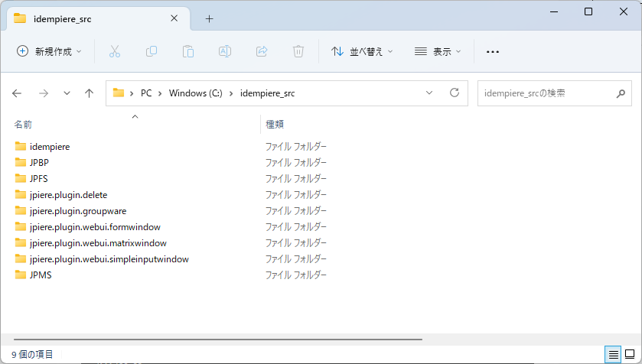The height and width of the screenshot is (364, 642).
Task: Click the JPBP folder icon
Action: coord(21,162)
